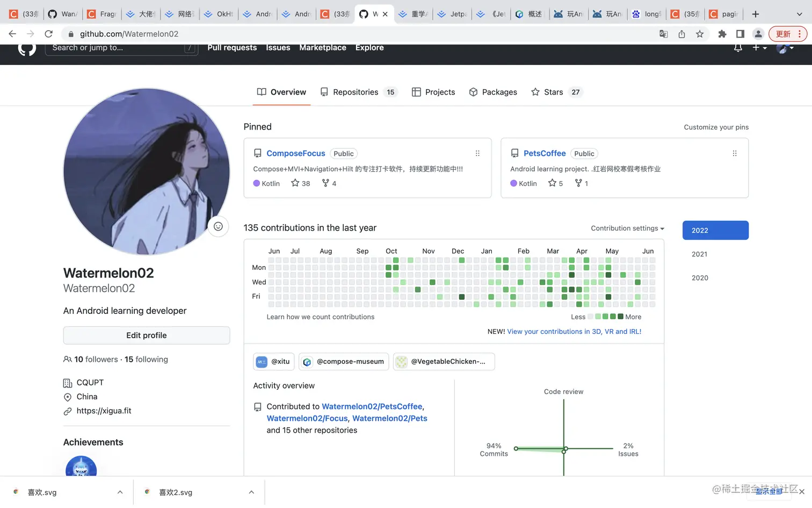This screenshot has height=508, width=812.
Task: Open the achievement badge
Action: (81, 466)
